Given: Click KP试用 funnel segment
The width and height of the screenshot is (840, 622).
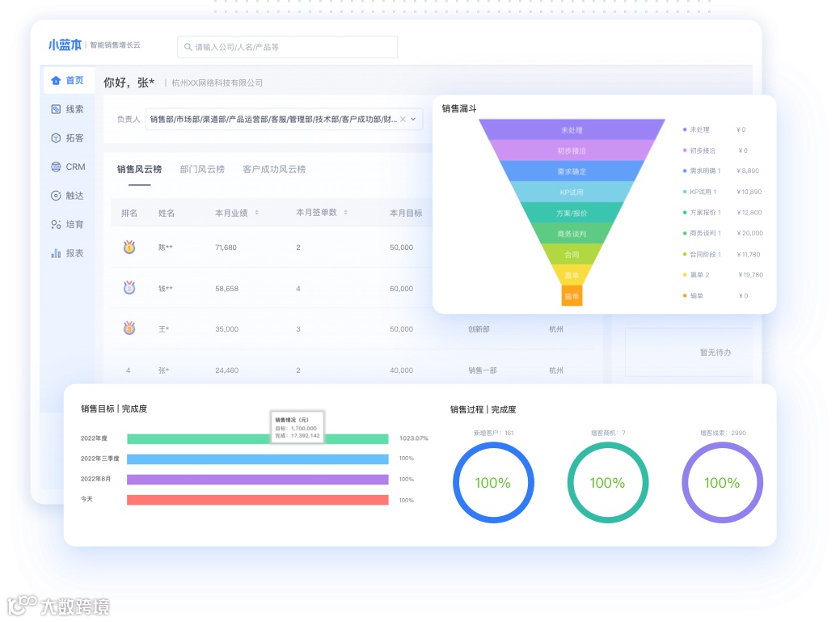Looking at the screenshot, I should (x=572, y=192).
